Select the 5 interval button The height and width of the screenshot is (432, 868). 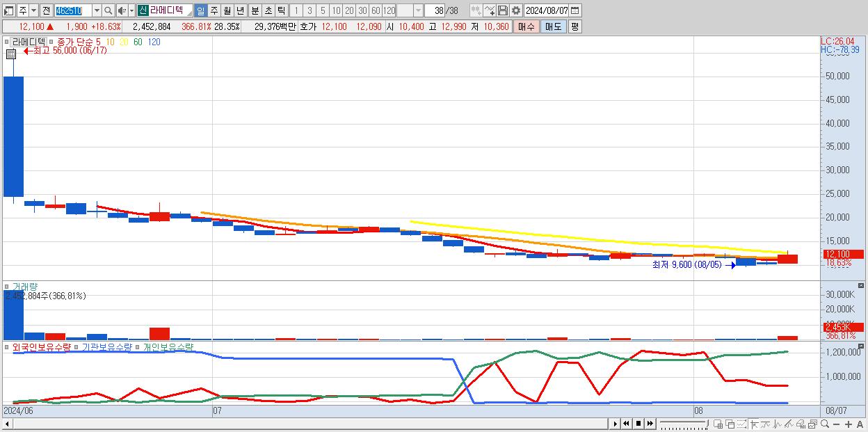tap(323, 10)
